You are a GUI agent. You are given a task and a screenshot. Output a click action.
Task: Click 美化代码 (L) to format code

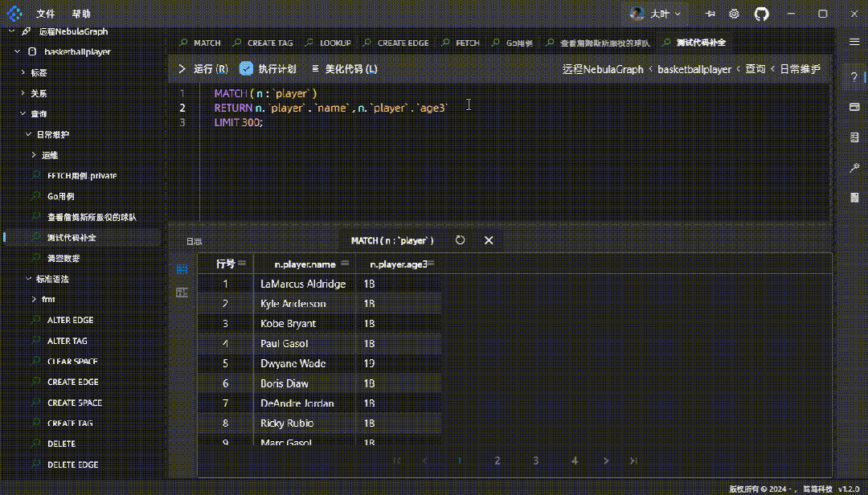[345, 69]
